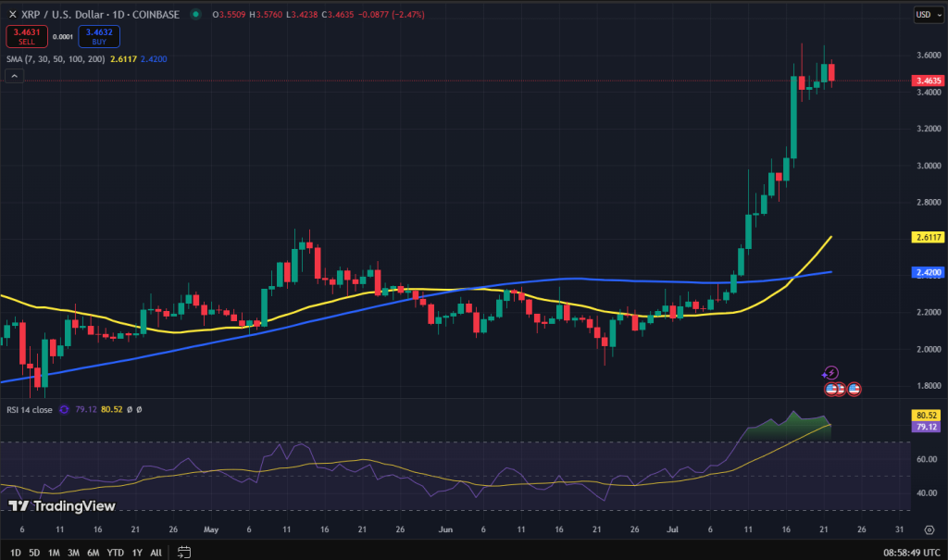Click the XRP / U.S. Dollar symbol title
The image size is (948, 560).
tap(100, 14)
